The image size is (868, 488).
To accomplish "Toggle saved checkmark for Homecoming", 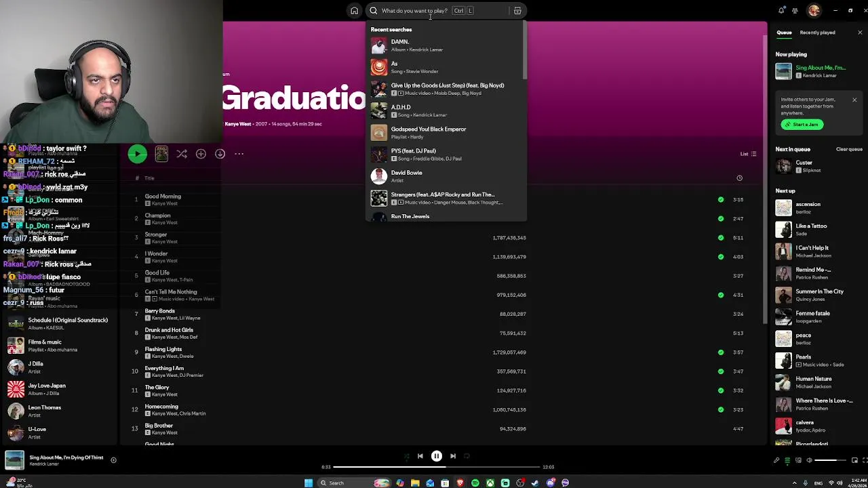I will (720, 409).
